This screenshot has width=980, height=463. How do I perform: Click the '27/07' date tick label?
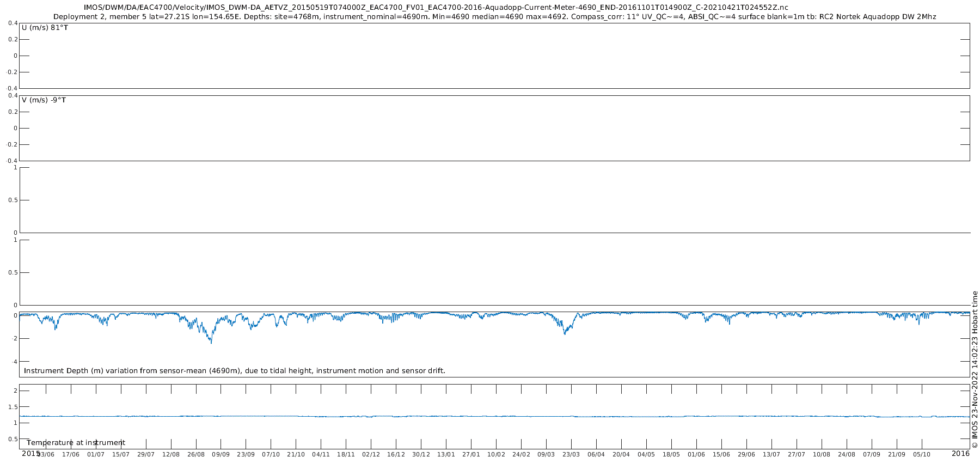(797, 454)
